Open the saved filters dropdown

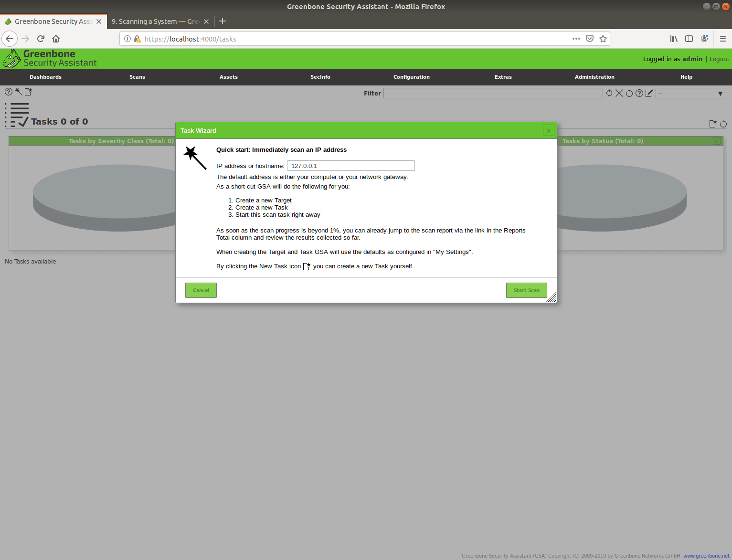click(x=691, y=93)
